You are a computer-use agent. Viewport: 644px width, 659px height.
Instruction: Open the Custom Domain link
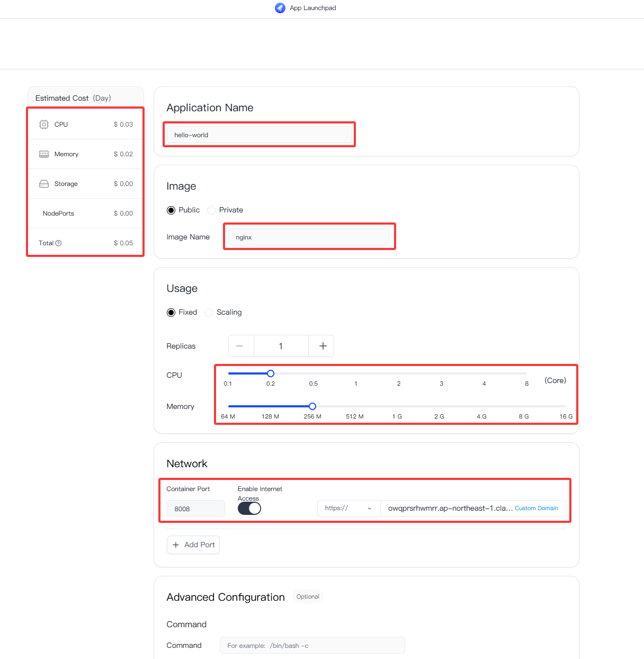click(536, 508)
